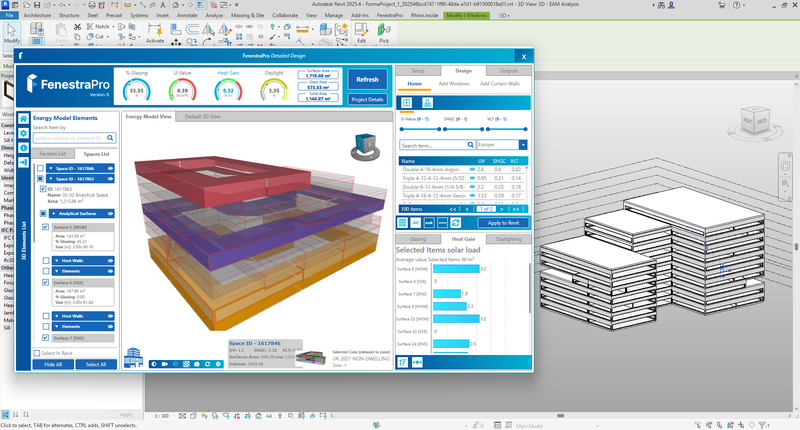
Task: Expand Elements under Surface 5 [WSW]
Action: (x=57, y=271)
